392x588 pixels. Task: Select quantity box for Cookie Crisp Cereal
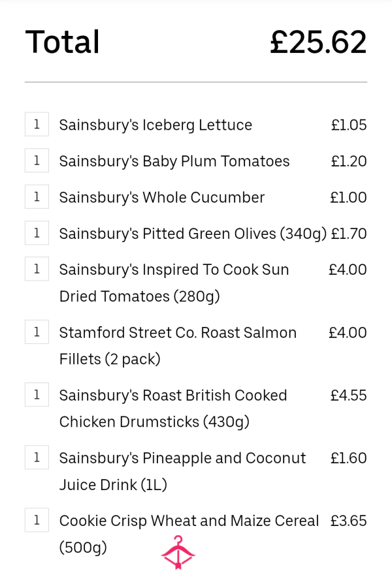(x=37, y=520)
